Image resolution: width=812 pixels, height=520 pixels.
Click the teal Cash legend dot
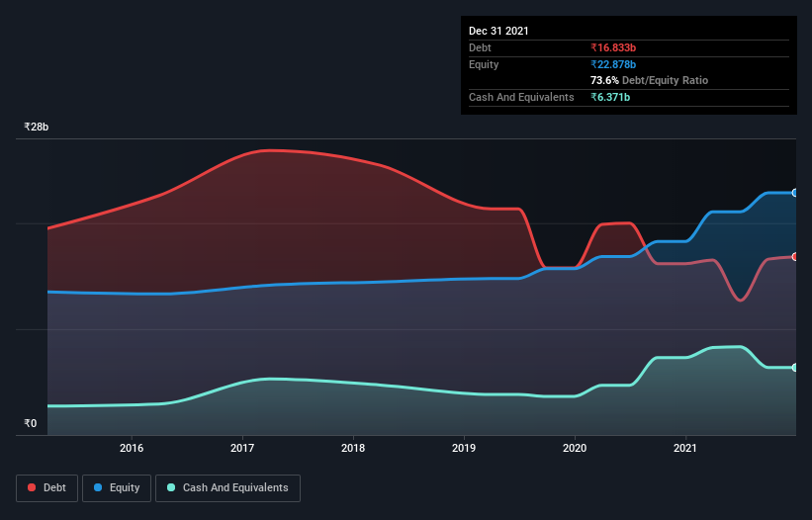click(171, 487)
